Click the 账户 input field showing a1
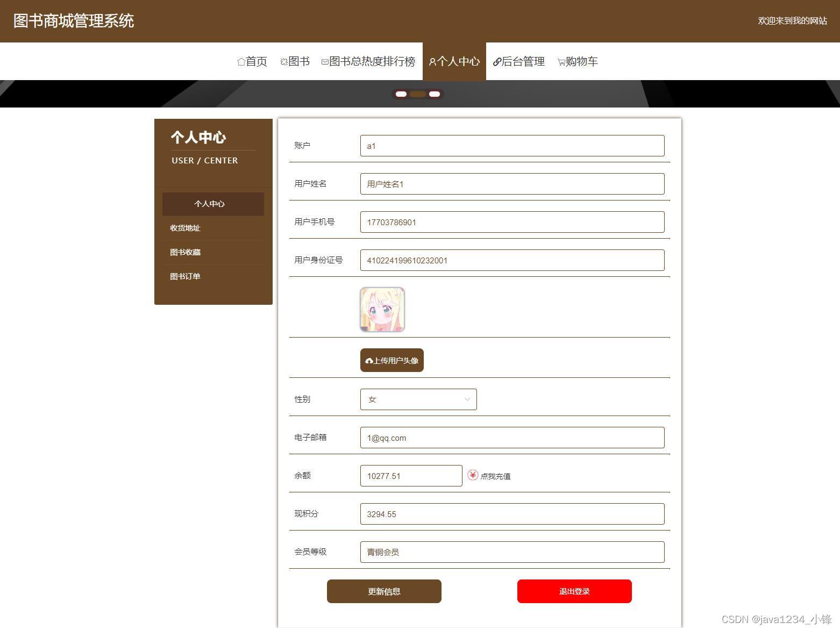 511,145
